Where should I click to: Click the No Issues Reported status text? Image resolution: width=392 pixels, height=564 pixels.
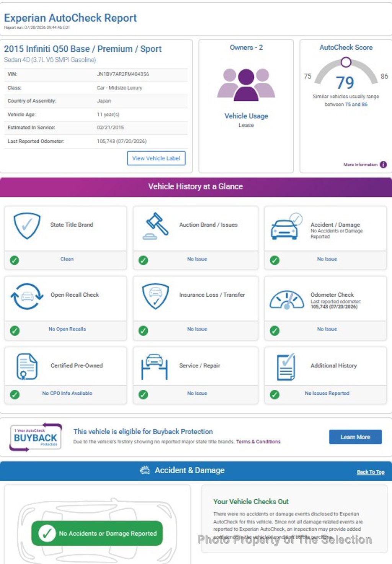pos(327,393)
